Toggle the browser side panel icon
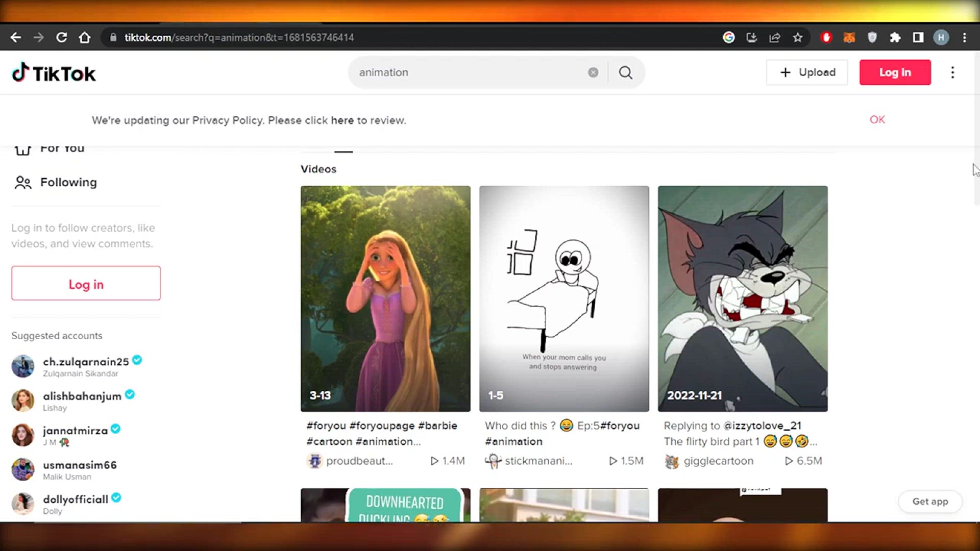Viewport: 980px width, 551px height. pos(918,37)
